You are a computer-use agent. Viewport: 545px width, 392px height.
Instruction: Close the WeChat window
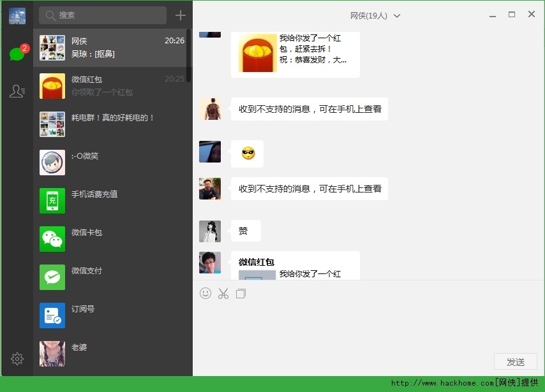pyautogui.click(x=532, y=14)
